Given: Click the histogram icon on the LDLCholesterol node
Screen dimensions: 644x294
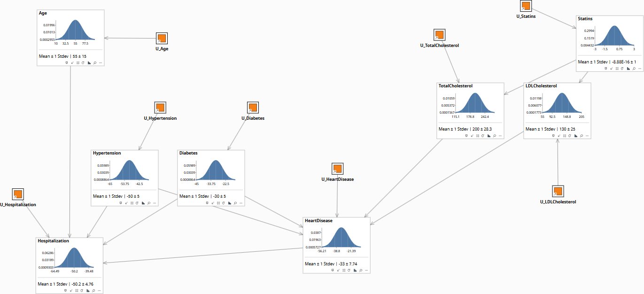Looking at the screenshot, I should (576, 136).
